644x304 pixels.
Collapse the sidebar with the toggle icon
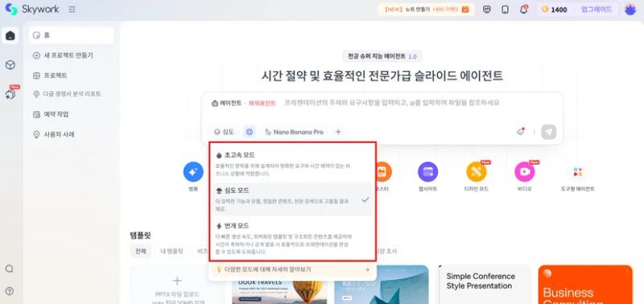pos(72,10)
